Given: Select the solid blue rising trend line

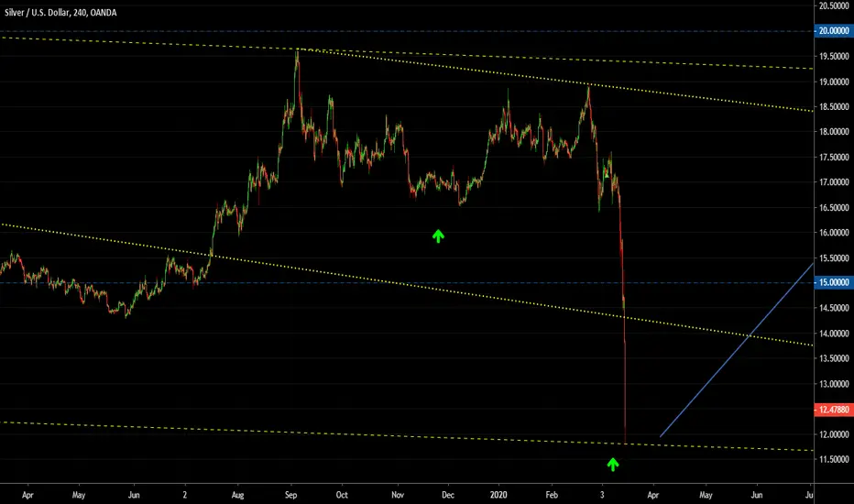Looking at the screenshot, I should 737,350.
